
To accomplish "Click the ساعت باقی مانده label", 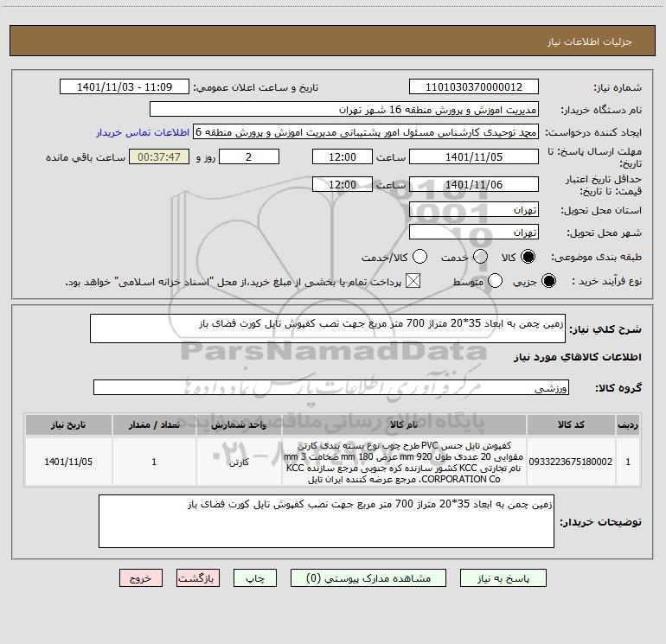I will pos(86,157).
